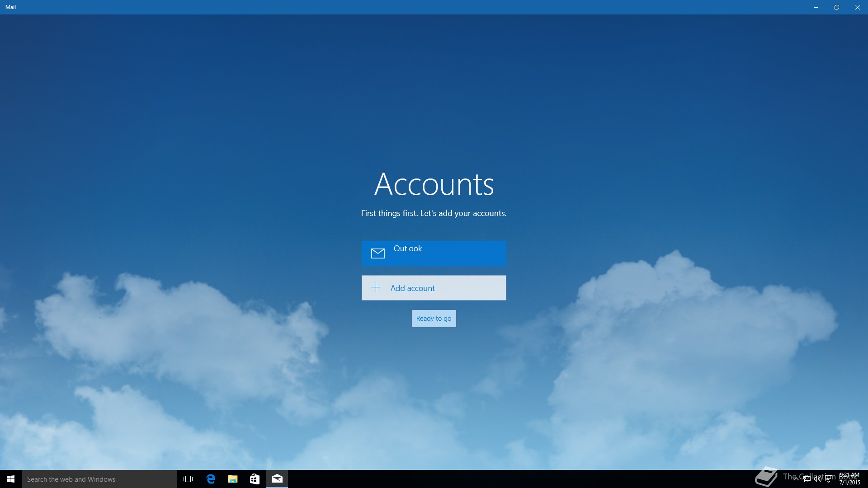Open Task View from the taskbar
The height and width of the screenshot is (488, 868).
(188, 479)
